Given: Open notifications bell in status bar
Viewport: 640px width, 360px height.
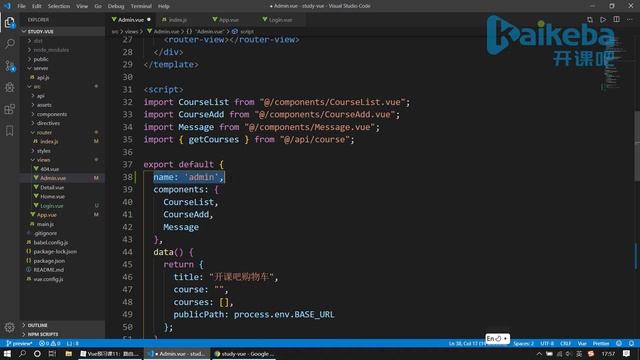Looking at the screenshot, I should coord(631,344).
